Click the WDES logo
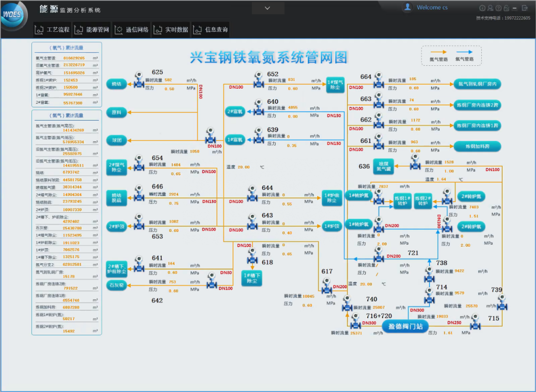Screen dimensions: 536x392 pos(12,15)
